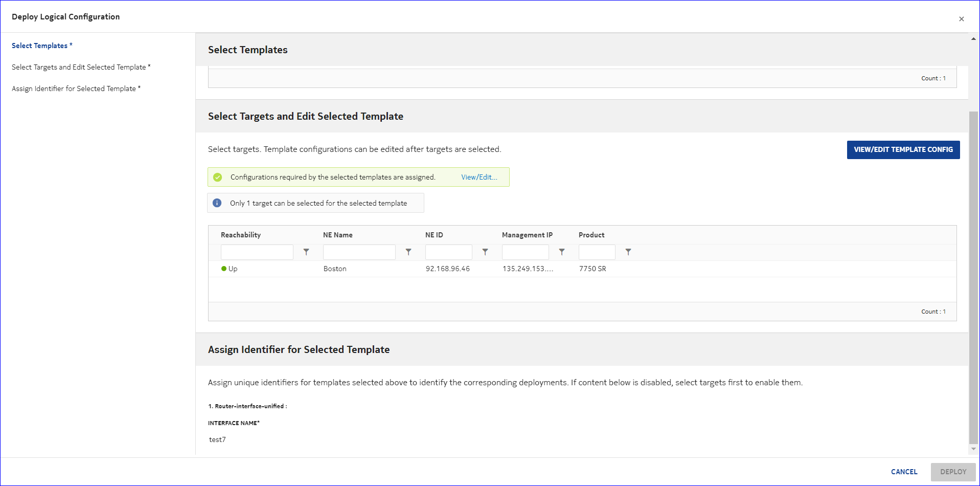Screen dimensions: 980x486
Task: Open the View/Edit... link in the success banner
Action: click(x=478, y=178)
